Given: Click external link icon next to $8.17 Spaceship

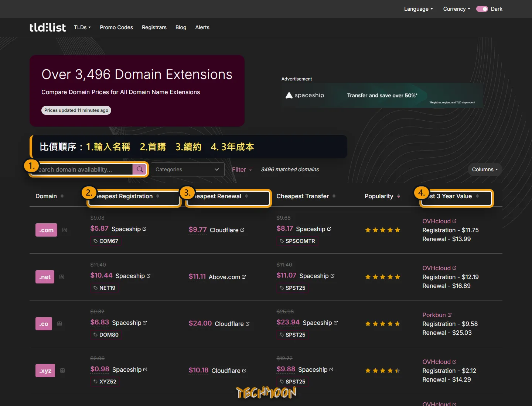Looking at the screenshot, I should tap(329, 229).
